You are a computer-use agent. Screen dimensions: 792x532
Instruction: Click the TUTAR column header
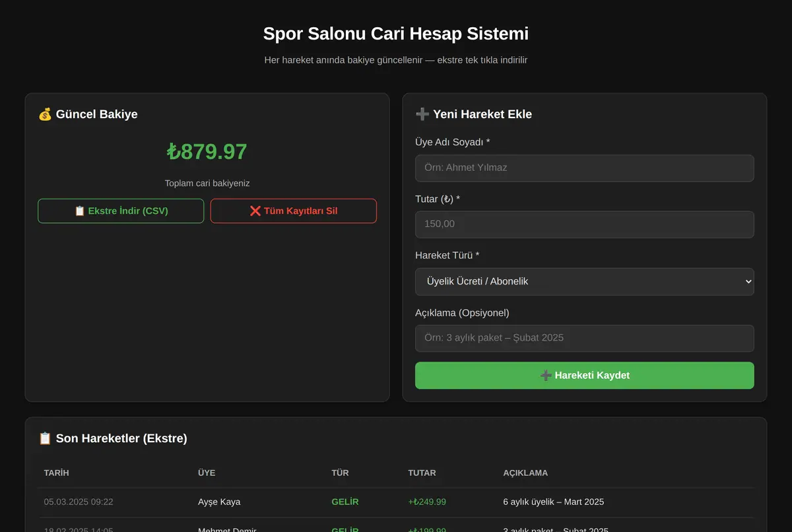coord(422,473)
